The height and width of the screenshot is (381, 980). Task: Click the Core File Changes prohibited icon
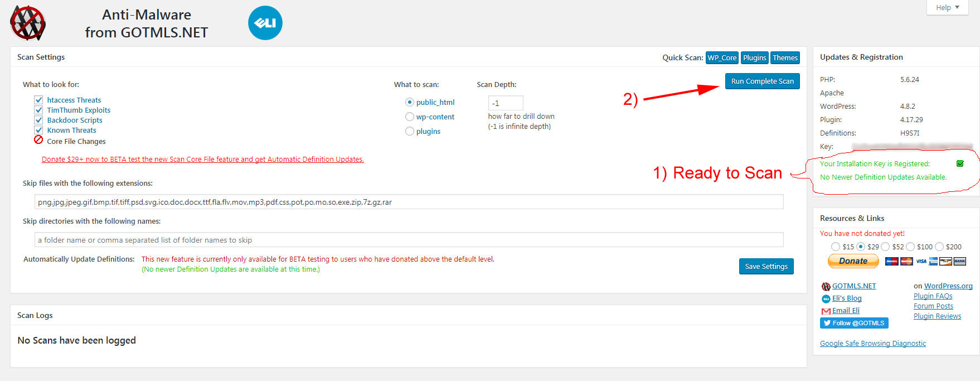[38, 140]
